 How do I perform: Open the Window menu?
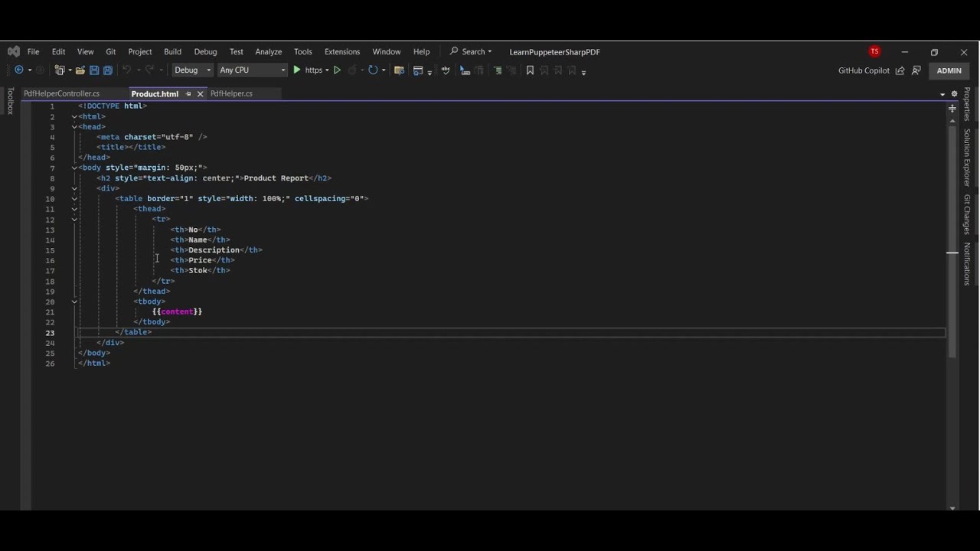387,51
